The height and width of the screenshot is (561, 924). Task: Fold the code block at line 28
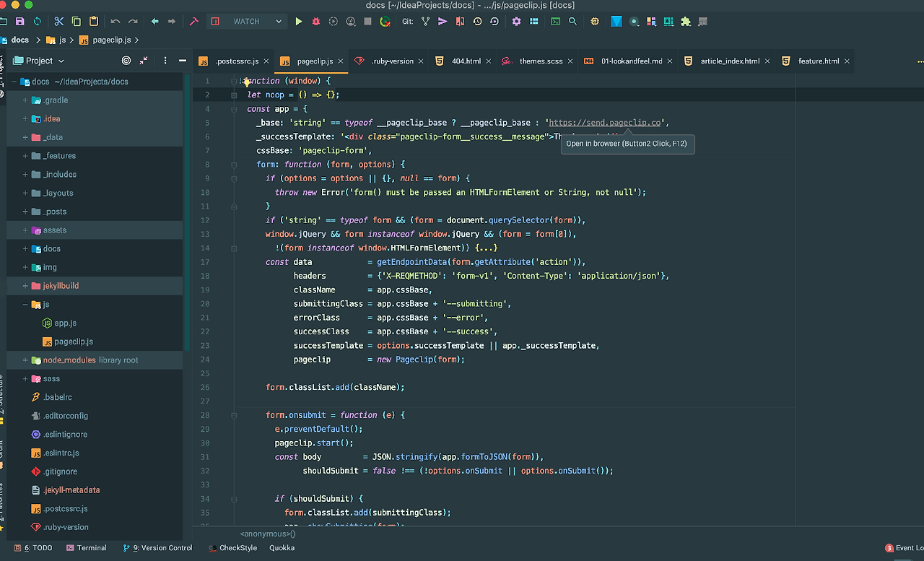tap(234, 415)
